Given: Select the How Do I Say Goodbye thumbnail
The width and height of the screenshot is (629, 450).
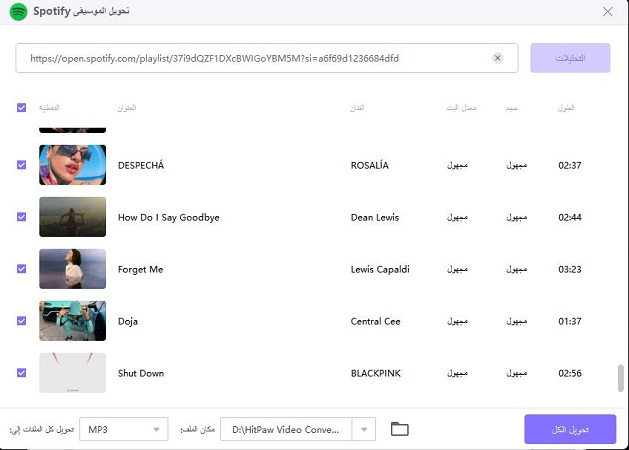Looking at the screenshot, I should 73,217.
